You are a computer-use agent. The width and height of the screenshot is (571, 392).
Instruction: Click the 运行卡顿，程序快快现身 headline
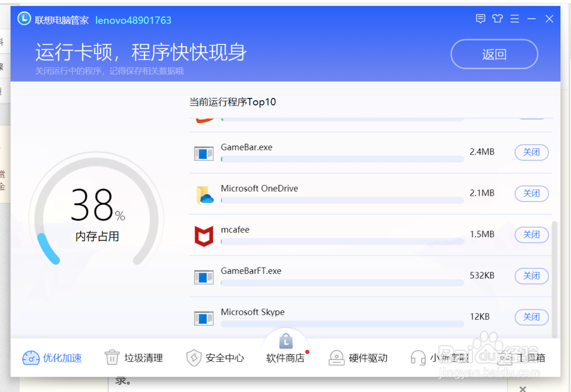tap(141, 52)
